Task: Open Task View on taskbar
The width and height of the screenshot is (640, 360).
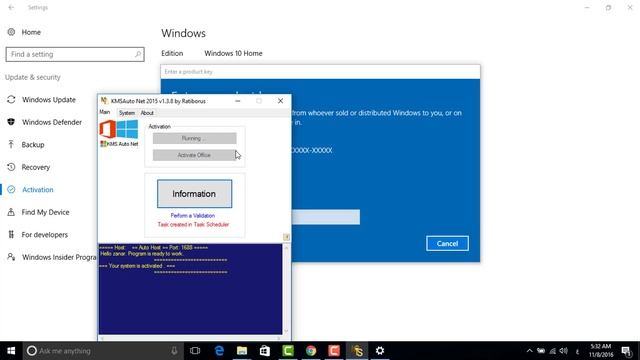Action: point(195,351)
